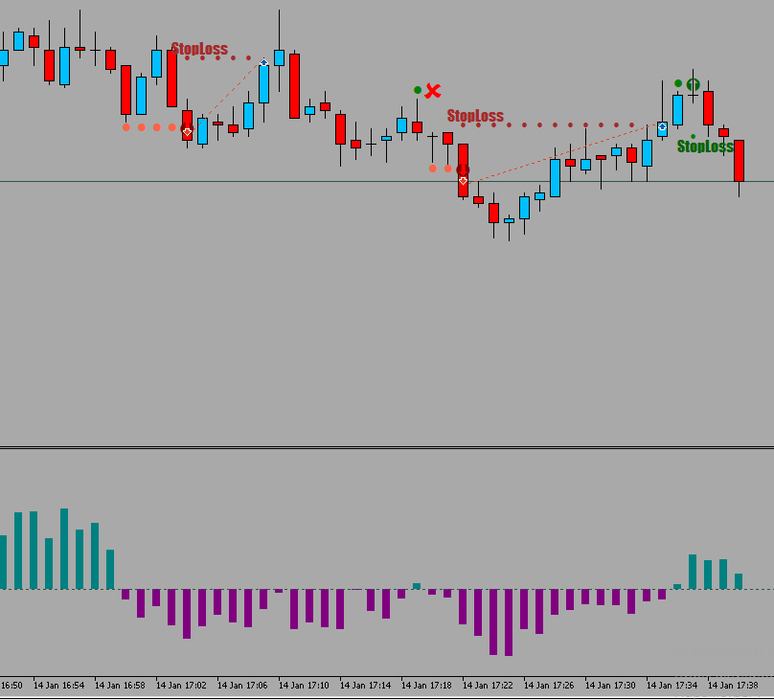Click the tallest teal histogram bar

[x=64, y=549]
